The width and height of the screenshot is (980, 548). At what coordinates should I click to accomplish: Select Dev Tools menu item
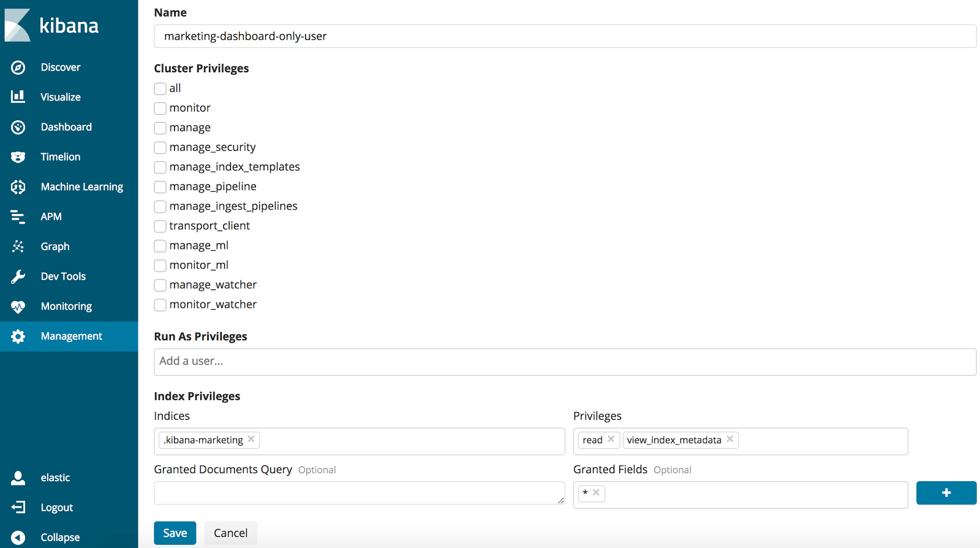pos(63,276)
